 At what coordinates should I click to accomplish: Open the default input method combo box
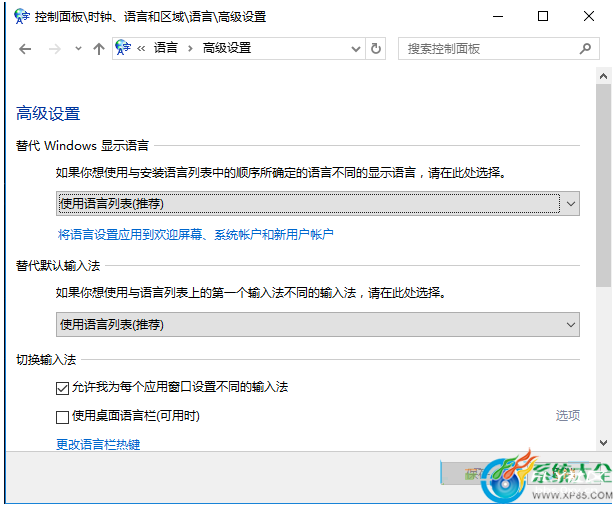318,324
